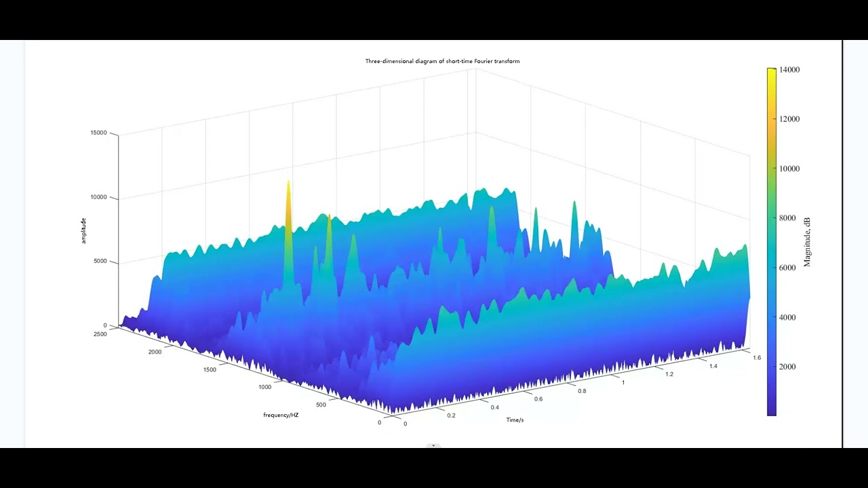Select the 'amplitude' axis label
This screenshot has width=868, height=488.
coord(83,230)
